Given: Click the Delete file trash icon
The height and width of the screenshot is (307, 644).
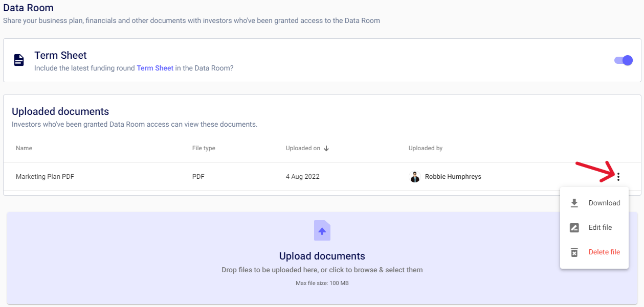Looking at the screenshot, I should pos(574,252).
